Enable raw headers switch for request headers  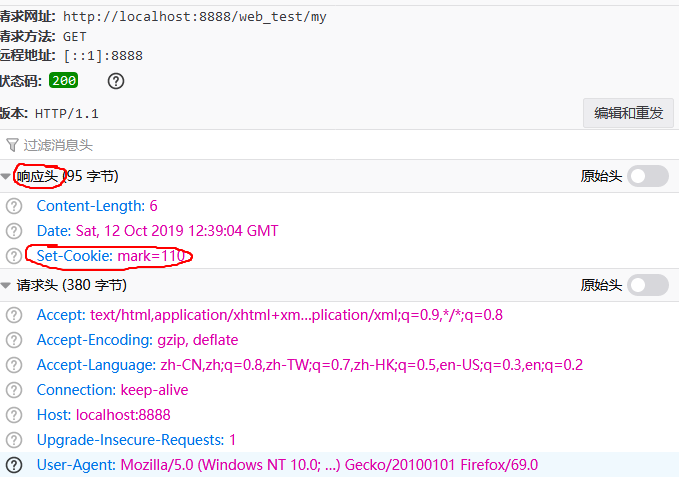tap(648, 285)
